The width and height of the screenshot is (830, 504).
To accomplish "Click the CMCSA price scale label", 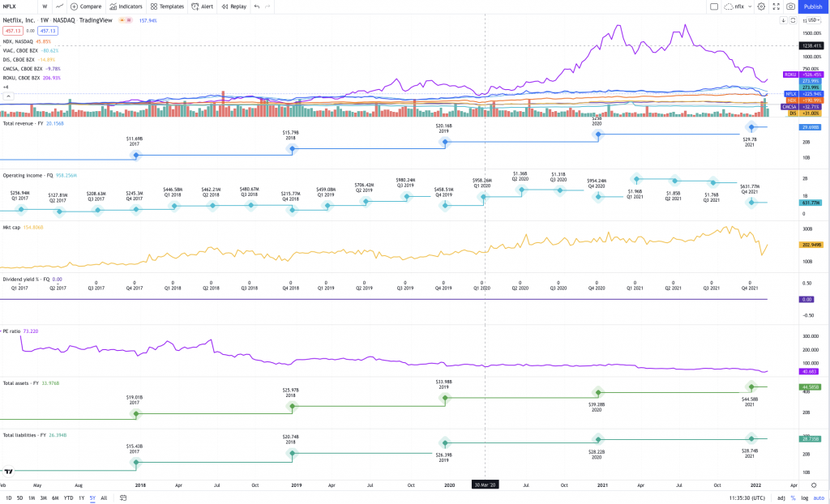I will click(x=789, y=106).
